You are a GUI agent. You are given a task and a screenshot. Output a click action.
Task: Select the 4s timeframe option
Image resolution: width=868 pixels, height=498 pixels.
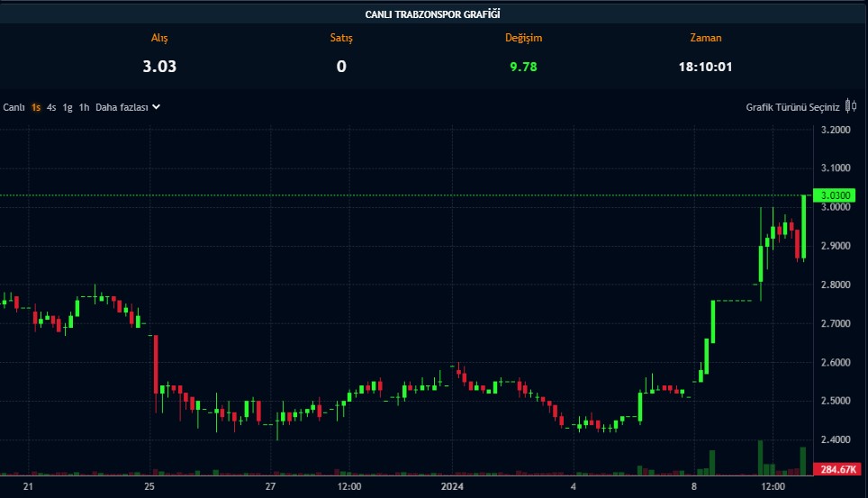pyautogui.click(x=51, y=107)
